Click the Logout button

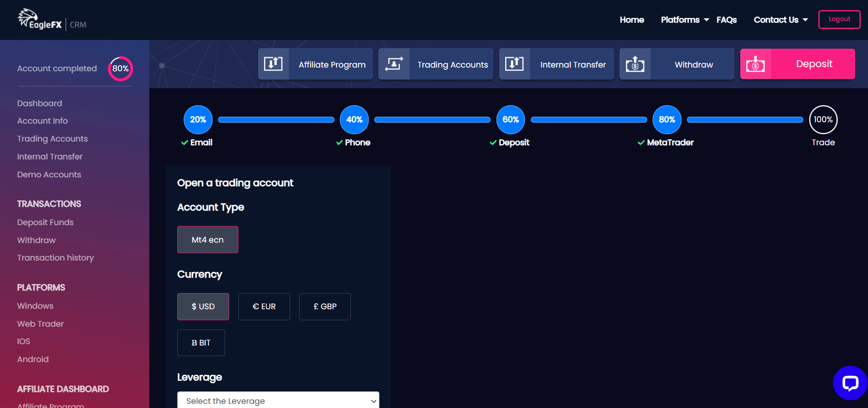click(x=839, y=19)
